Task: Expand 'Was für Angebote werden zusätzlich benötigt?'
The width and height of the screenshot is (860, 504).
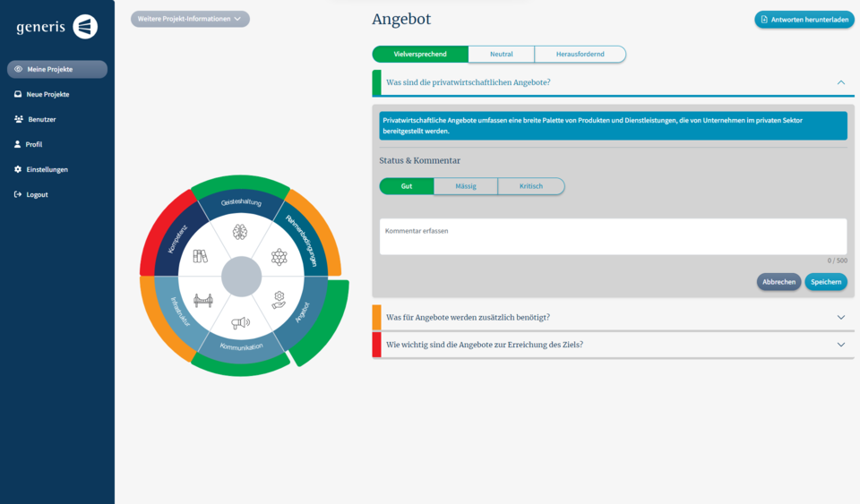Action: (613, 317)
